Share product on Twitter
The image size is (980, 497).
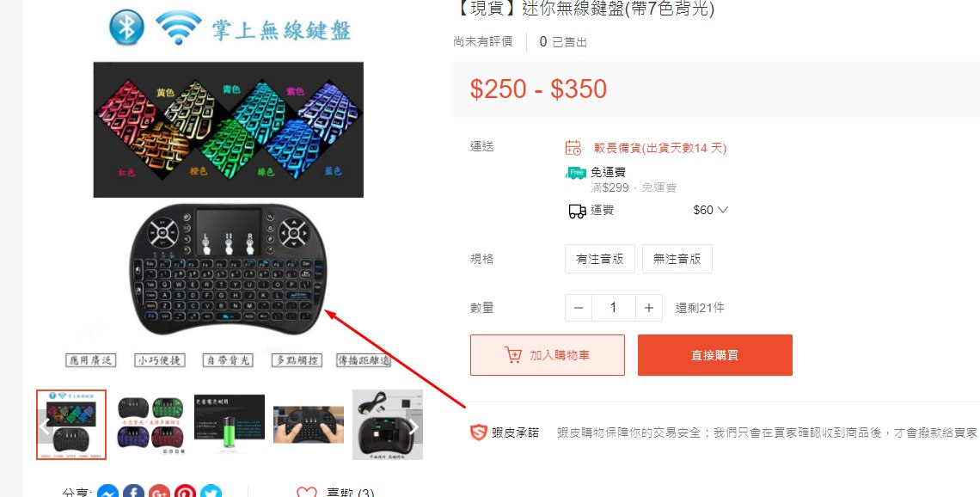(x=211, y=493)
